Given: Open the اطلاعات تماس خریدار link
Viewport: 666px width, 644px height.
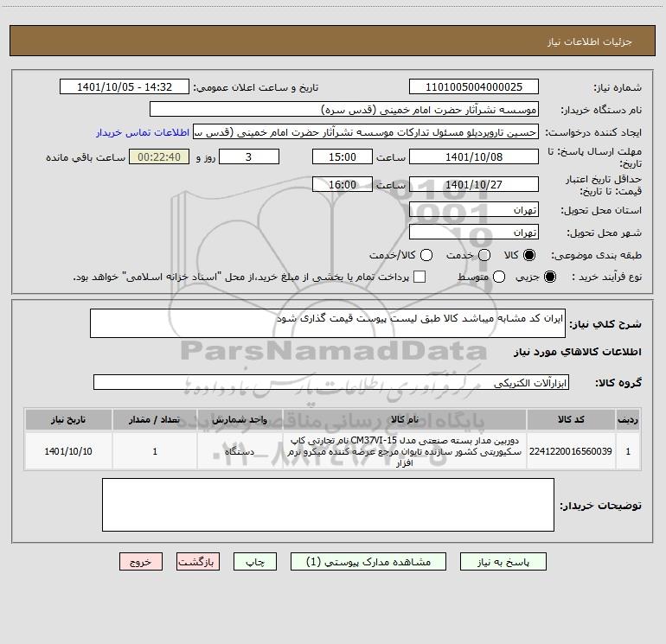Looking at the screenshot, I should point(143,132).
